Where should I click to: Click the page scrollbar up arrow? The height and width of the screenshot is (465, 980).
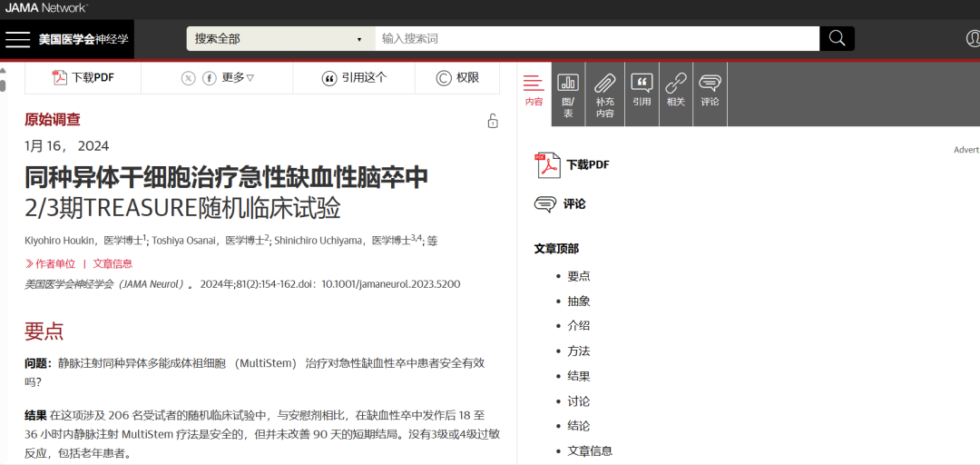[x=3, y=70]
